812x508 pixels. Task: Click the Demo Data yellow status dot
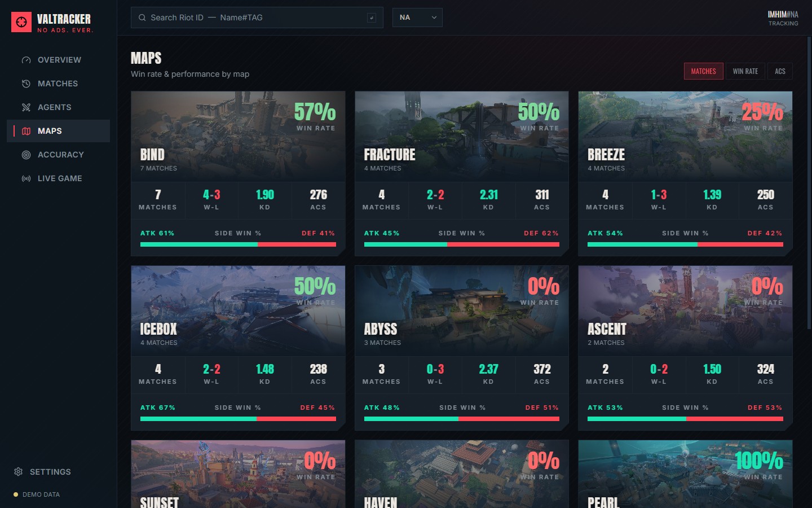[16, 494]
